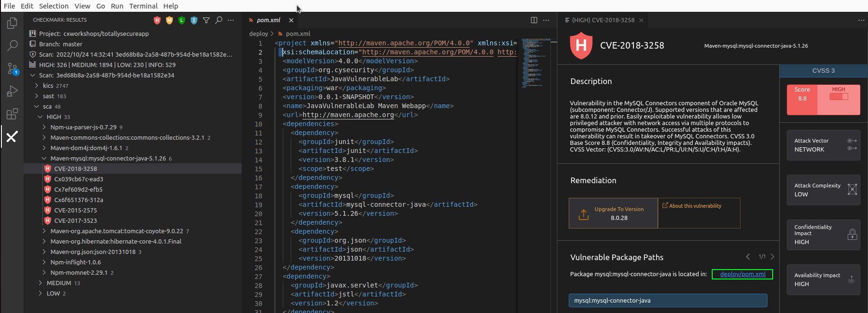868x313 pixels.
Task: Open the Edit menu
Action: tap(27, 6)
